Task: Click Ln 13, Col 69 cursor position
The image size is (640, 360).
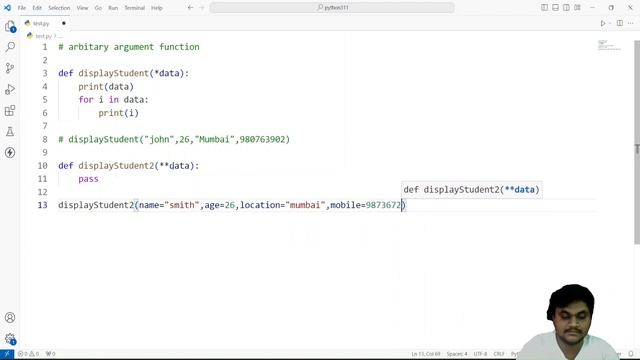Action: (426, 354)
